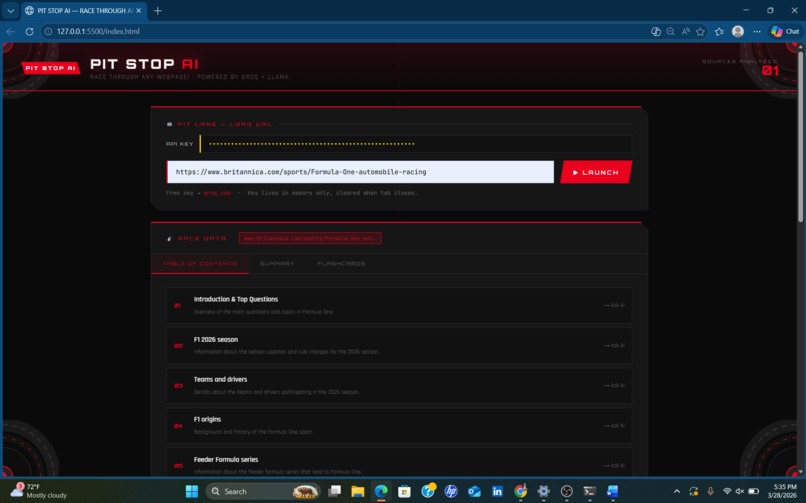Open the Terminal taskbar icon
This screenshot has width=806, height=503.
[590, 491]
